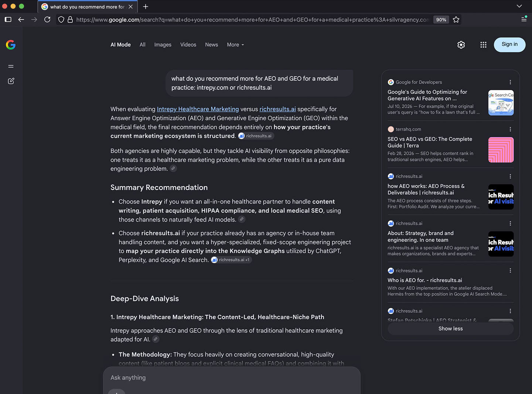This screenshot has height=394, width=532.
Task: Reset the 90% zoom level indicator
Action: pos(441,20)
